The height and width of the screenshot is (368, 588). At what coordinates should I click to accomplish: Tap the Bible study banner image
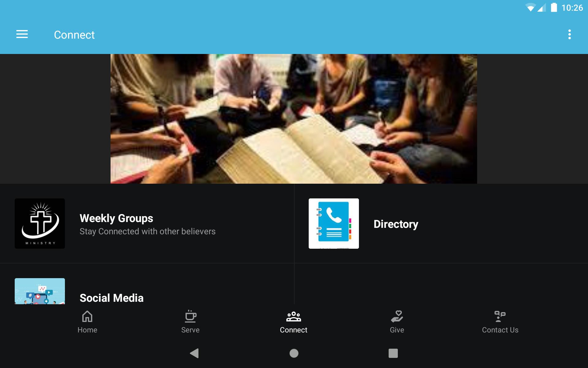coord(294,119)
